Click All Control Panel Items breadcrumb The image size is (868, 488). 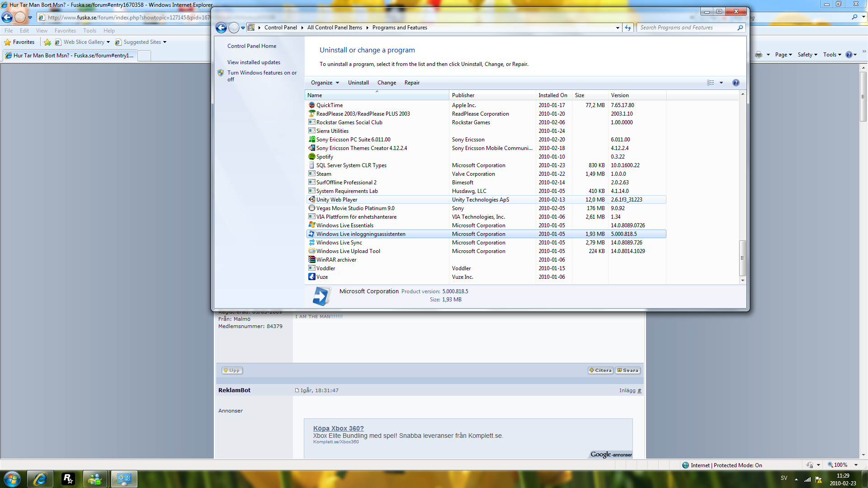pyautogui.click(x=335, y=28)
